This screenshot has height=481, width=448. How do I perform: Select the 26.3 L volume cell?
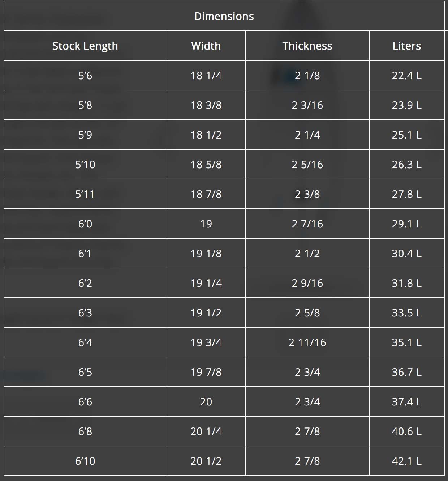pyautogui.click(x=407, y=165)
